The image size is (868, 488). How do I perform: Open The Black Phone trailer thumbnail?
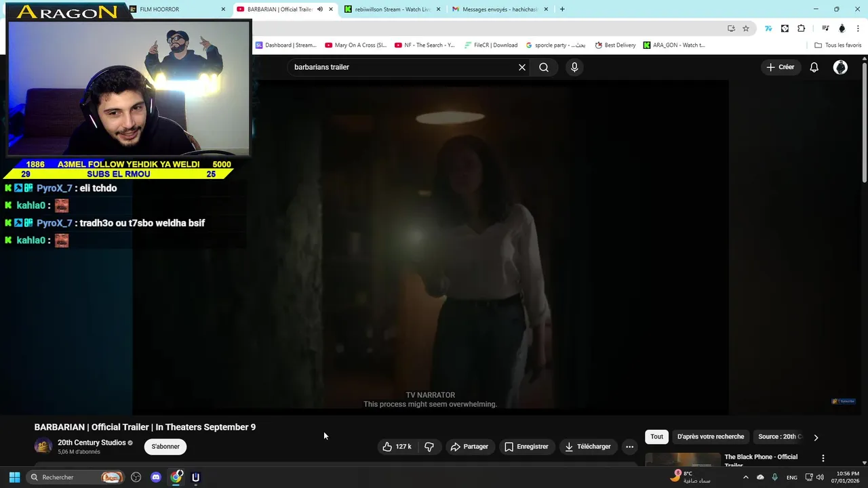pyautogui.click(x=683, y=460)
